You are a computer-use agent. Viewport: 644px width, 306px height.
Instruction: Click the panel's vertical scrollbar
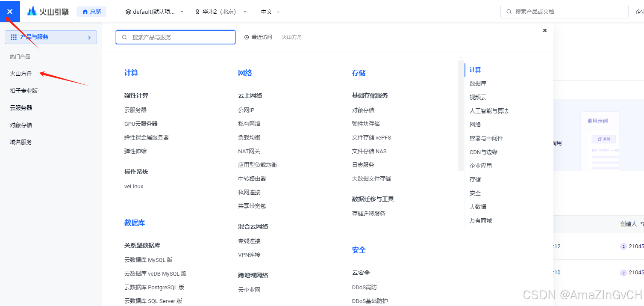461,116
